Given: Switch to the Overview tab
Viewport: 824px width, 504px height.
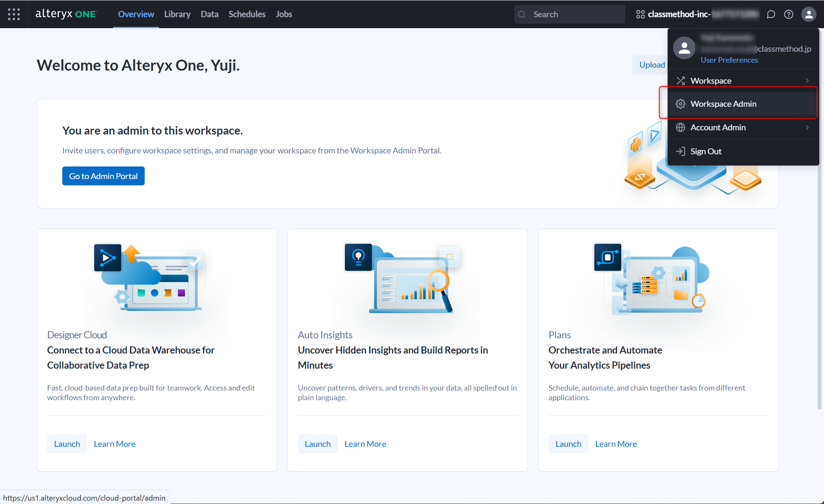Looking at the screenshot, I should 136,14.
